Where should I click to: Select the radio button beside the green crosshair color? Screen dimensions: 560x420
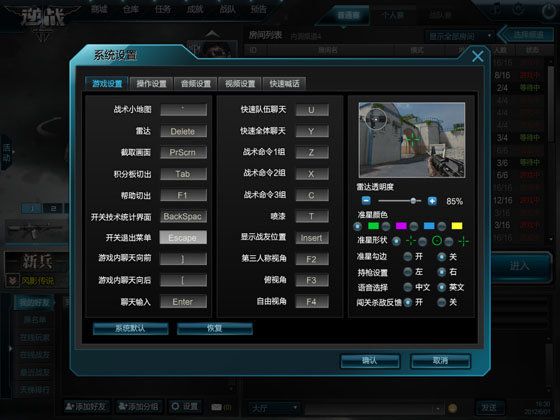358,226
